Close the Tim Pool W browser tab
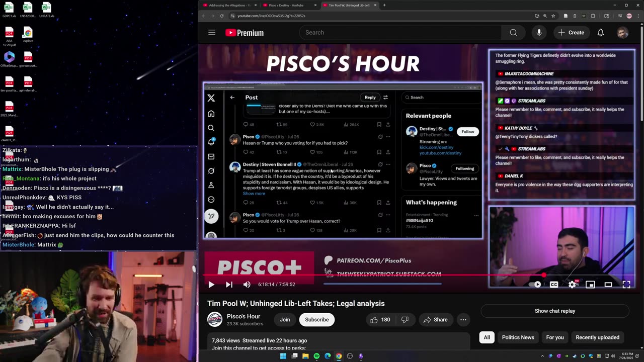 pos(375,5)
